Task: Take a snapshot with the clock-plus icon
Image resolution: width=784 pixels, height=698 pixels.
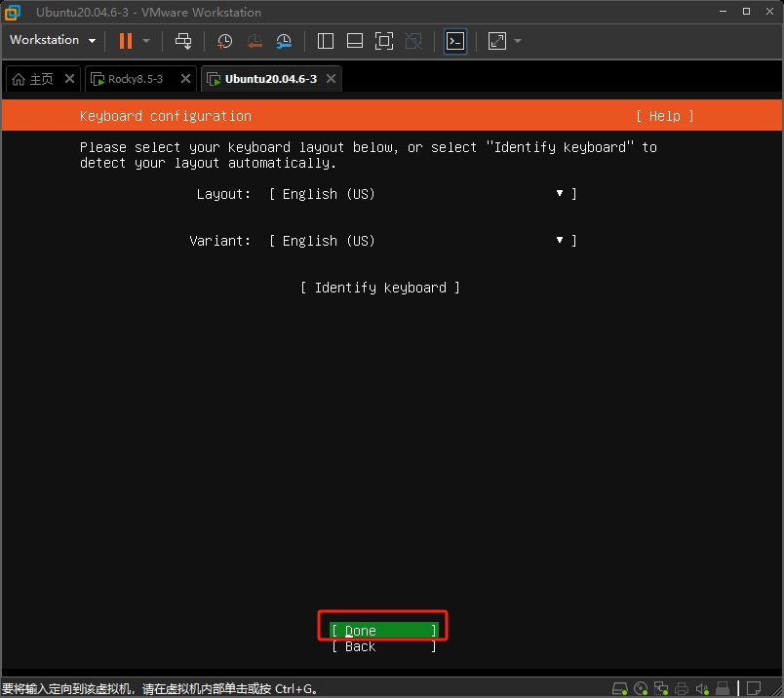Action: [x=224, y=41]
